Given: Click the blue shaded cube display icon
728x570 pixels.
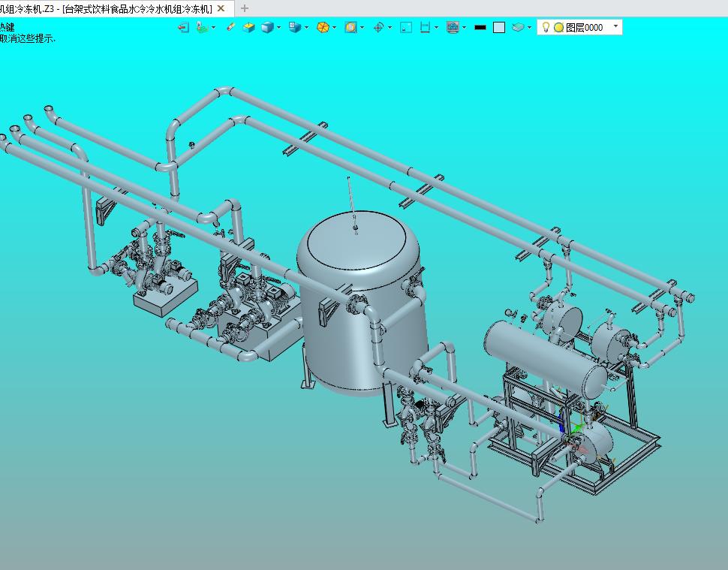Looking at the screenshot, I should (267, 27).
